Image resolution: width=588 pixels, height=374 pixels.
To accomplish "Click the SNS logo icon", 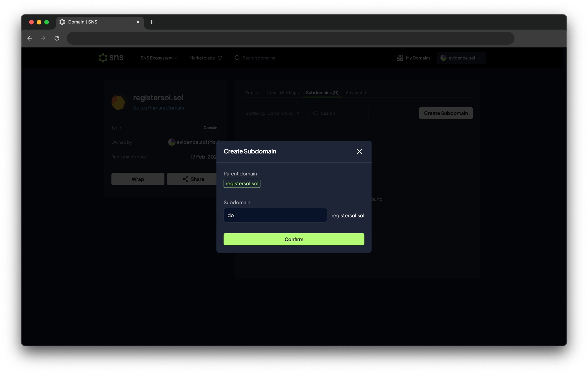I will pyautogui.click(x=103, y=58).
